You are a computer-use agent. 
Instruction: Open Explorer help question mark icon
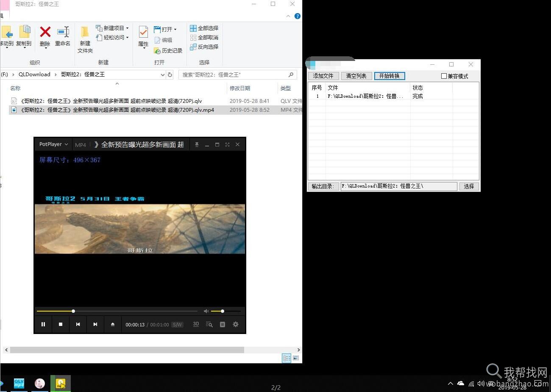298,16
